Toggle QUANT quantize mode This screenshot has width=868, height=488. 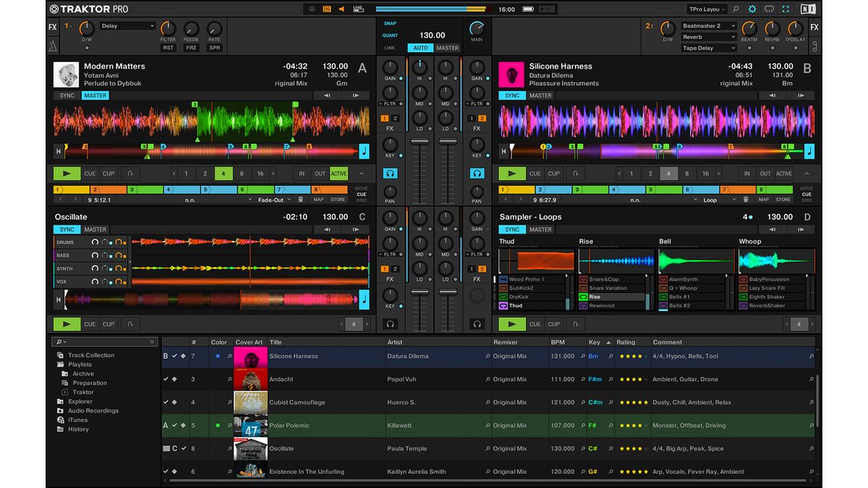coord(391,34)
